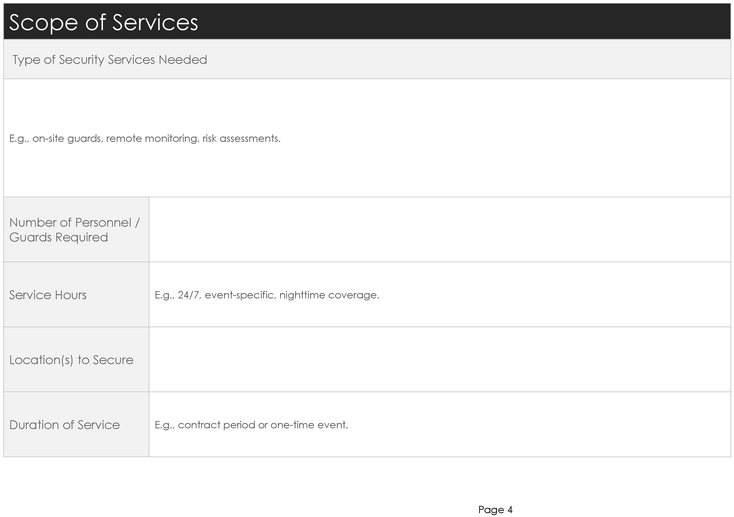Image resolution: width=734 pixels, height=517 pixels.
Task: Select the Location(s) to Secure label
Action: click(71, 360)
